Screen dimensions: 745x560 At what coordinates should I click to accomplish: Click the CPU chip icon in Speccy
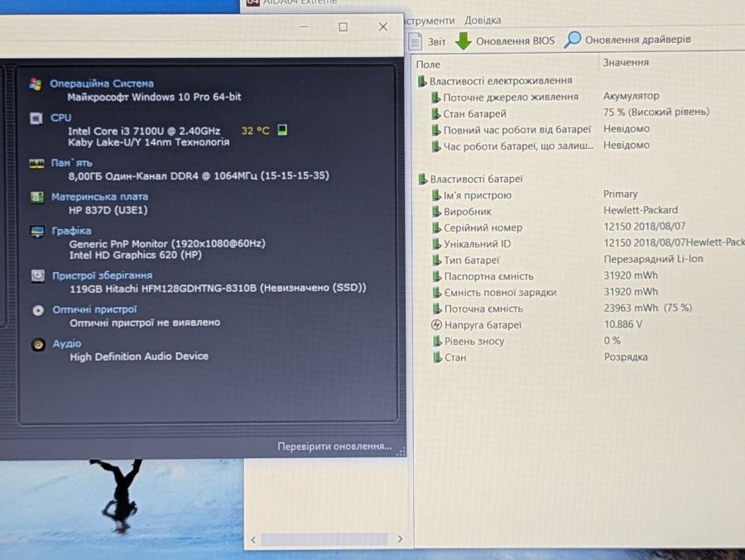[x=36, y=117]
